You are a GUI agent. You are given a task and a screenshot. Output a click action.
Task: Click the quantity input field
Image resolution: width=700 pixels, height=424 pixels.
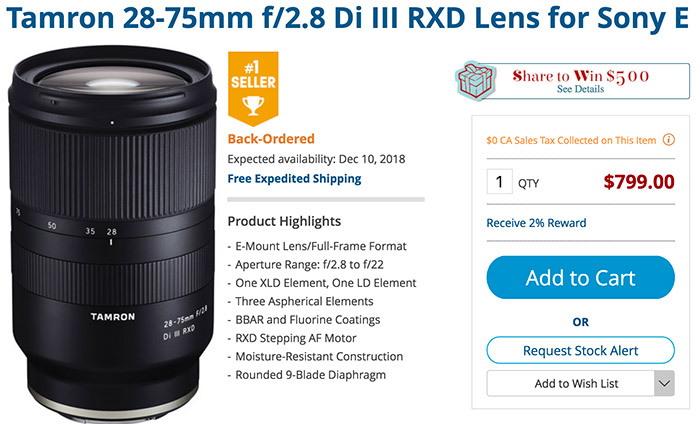[x=499, y=182]
